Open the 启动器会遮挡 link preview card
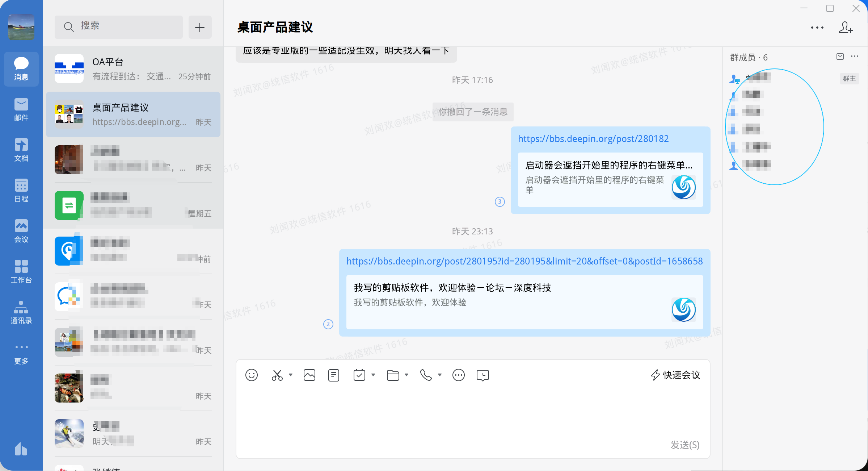The height and width of the screenshot is (471, 868). pos(610,180)
